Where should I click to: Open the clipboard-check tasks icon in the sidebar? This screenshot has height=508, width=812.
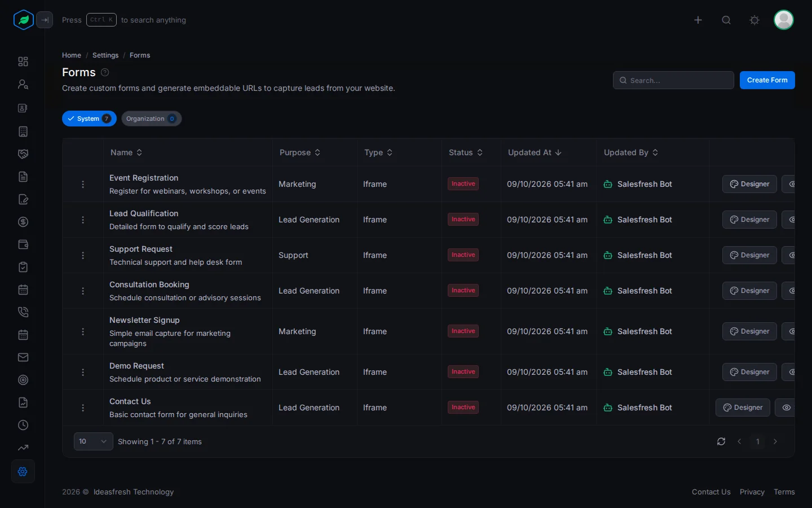tap(23, 267)
